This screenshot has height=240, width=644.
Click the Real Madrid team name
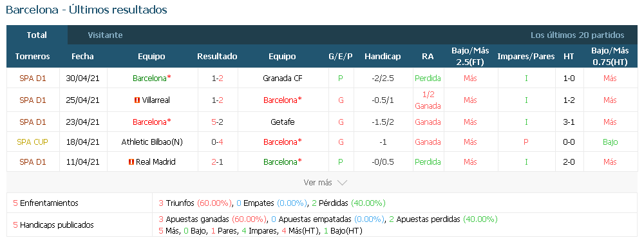[156, 162]
